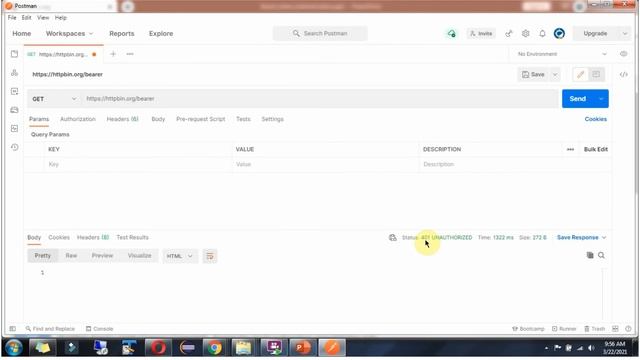Expand the Save Response dropdown
The height and width of the screenshot is (360, 640).
pos(604,238)
